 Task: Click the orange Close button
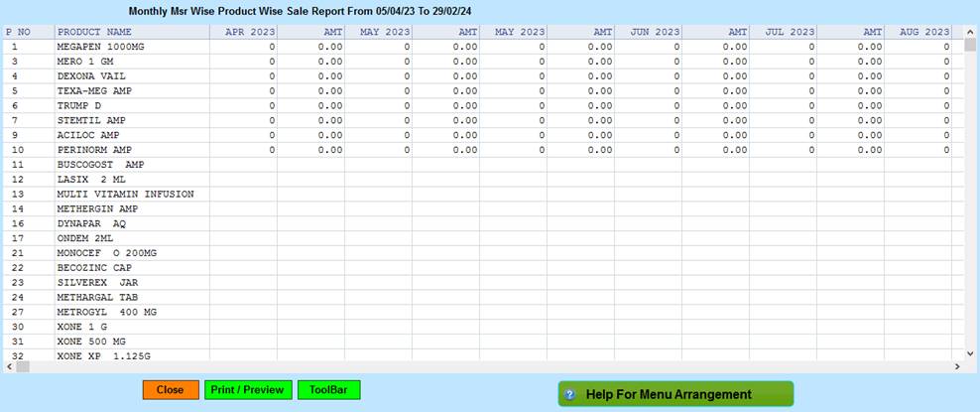(170, 390)
